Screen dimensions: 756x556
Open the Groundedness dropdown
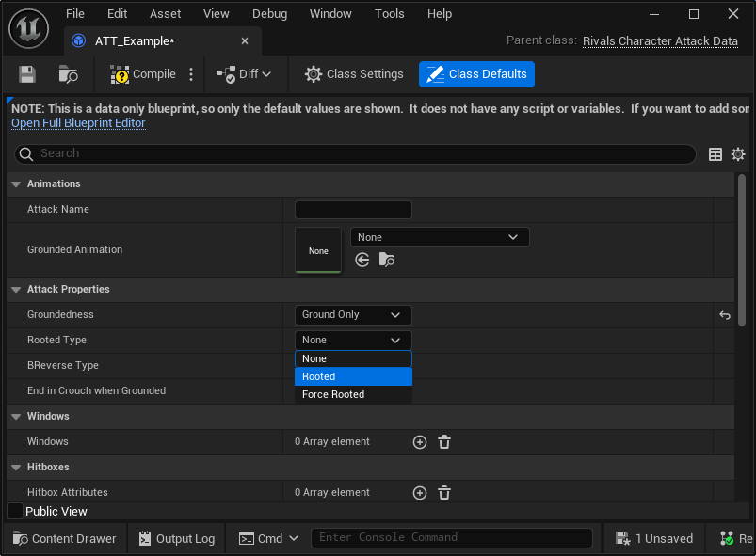coord(353,314)
